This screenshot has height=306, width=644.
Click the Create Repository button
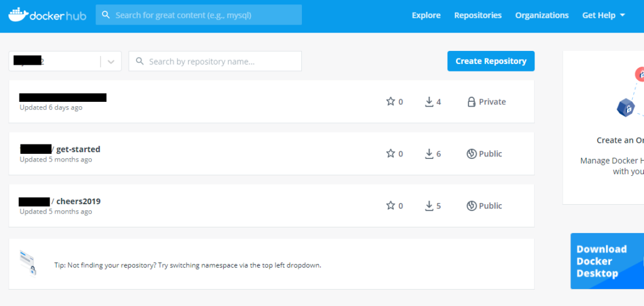pos(491,61)
